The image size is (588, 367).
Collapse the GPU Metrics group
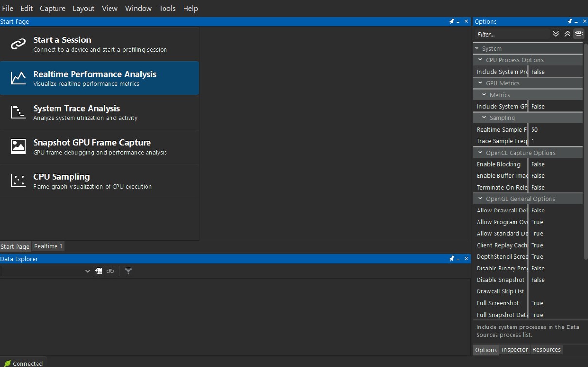481,83
